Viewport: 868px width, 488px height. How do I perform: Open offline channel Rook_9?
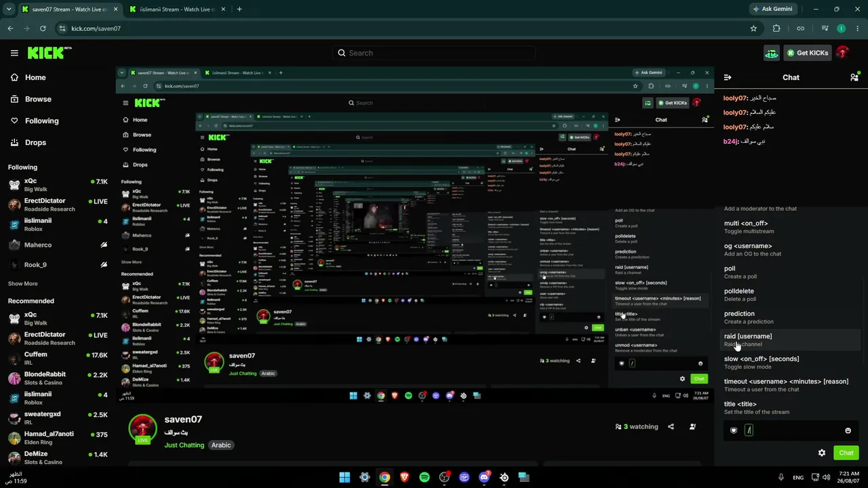pyautogui.click(x=58, y=264)
